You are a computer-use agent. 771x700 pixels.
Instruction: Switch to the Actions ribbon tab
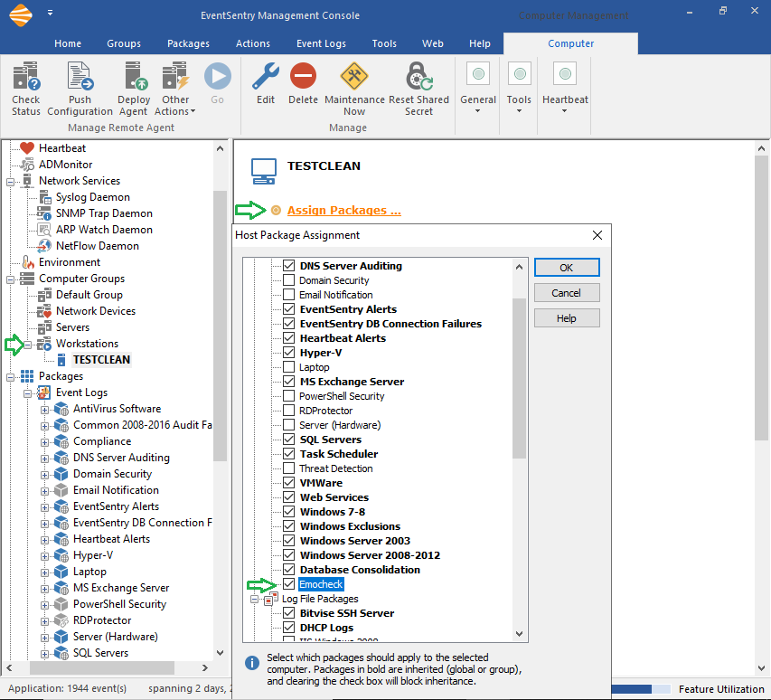[x=253, y=43]
